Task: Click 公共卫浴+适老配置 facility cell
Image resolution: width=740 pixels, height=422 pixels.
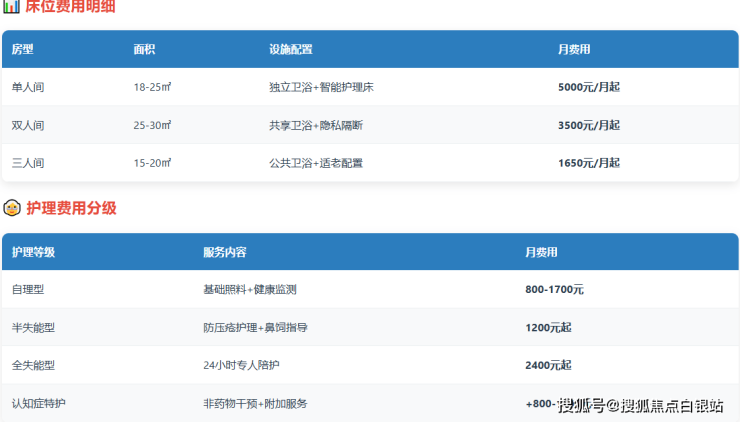Action: click(316, 163)
